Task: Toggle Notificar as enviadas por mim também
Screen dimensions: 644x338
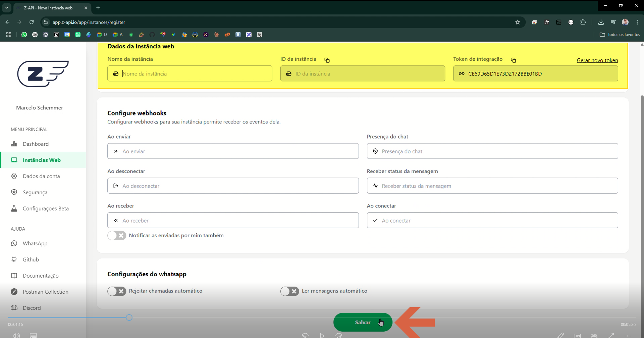Action: [x=117, y=235]
